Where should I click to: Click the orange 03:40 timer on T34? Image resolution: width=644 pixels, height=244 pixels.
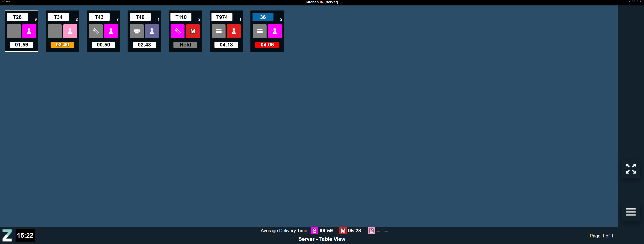62,45
